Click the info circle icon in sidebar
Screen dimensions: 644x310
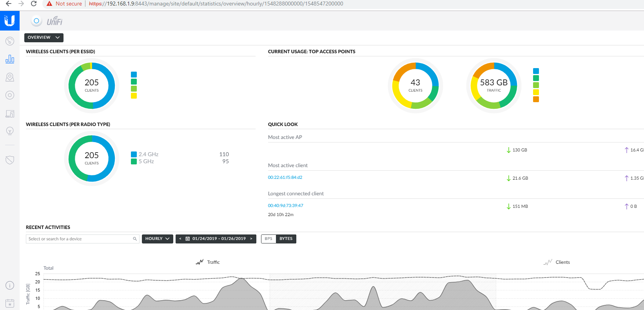tap(10, 285)
